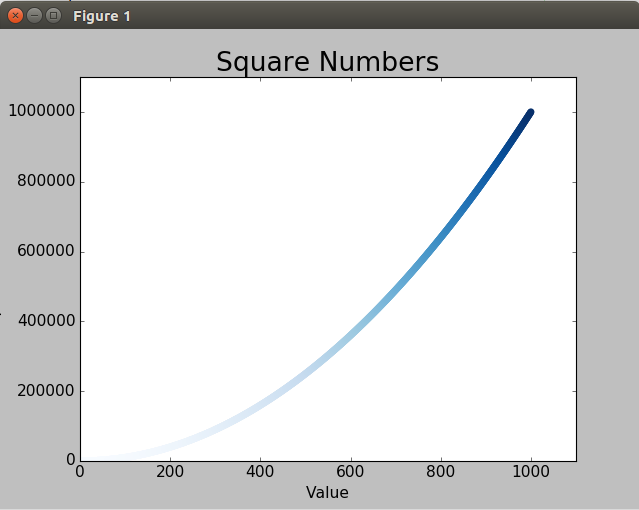The width and height of the screenshot is (639, 510).
Task: Click the 200000 y-axis tick label
Action: pyautogui.click(x=46, y=391)
